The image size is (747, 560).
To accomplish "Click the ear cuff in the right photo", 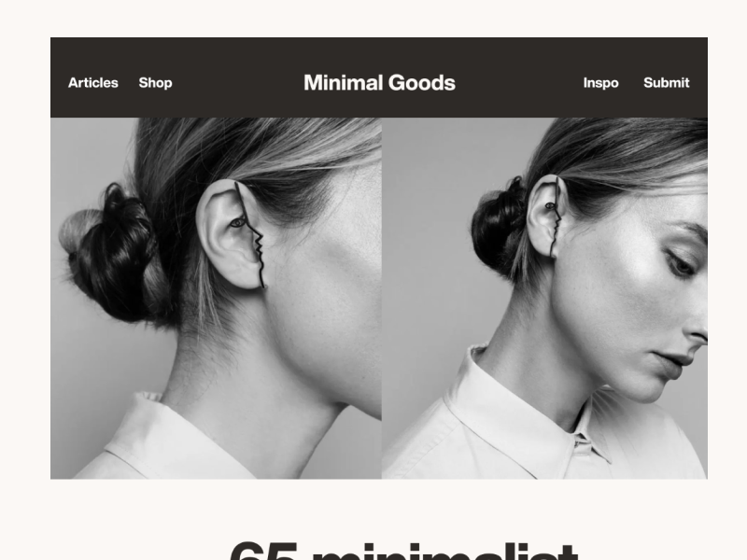I will pyautogui.click(x=554, y=217).
